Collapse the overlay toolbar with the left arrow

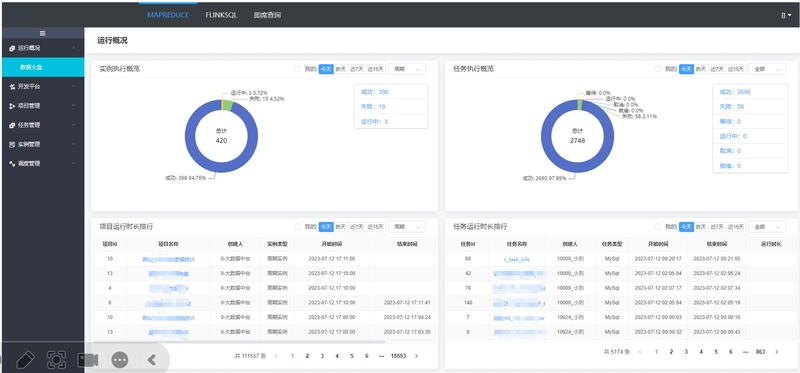(152, 360)
